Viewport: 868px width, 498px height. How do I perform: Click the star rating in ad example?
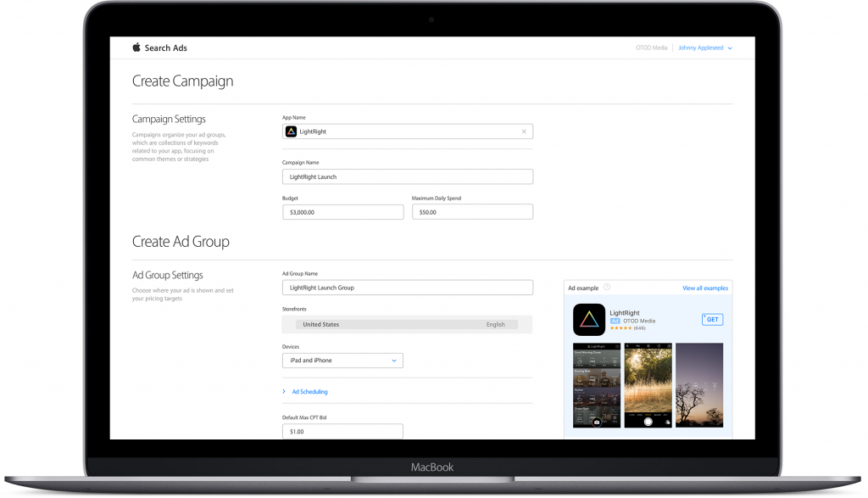tap(620, 328)
